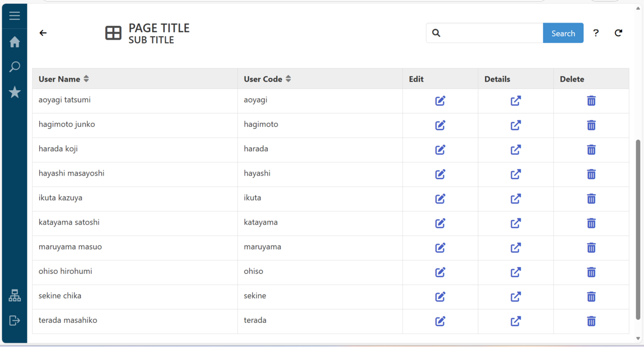Screen dimensions: 644x347
Task: Open the sitemap icon in sidebar
Action: [x=14, y=295]
